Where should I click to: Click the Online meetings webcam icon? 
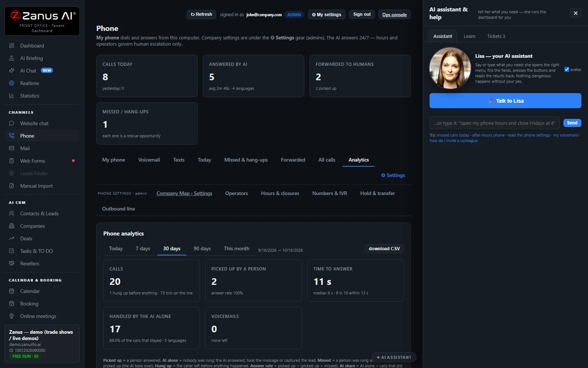coord(11,316)
